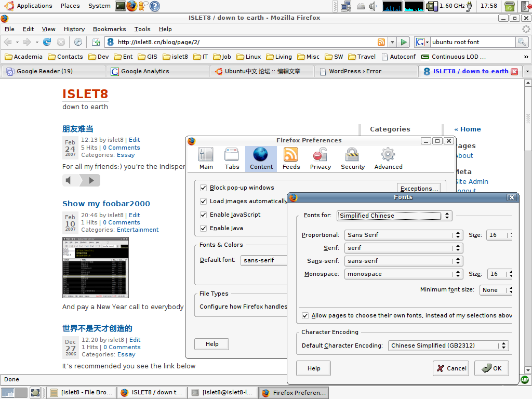Toggle Enable Java checkbox
532x399 pixels.
[203, 229]
